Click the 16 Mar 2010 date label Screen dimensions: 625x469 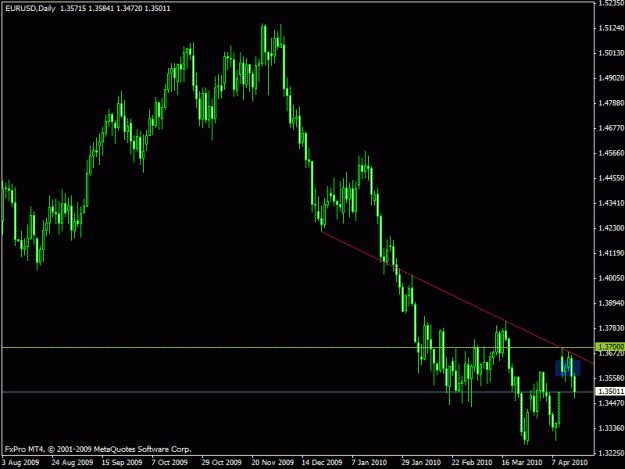(x=522, y=462)
